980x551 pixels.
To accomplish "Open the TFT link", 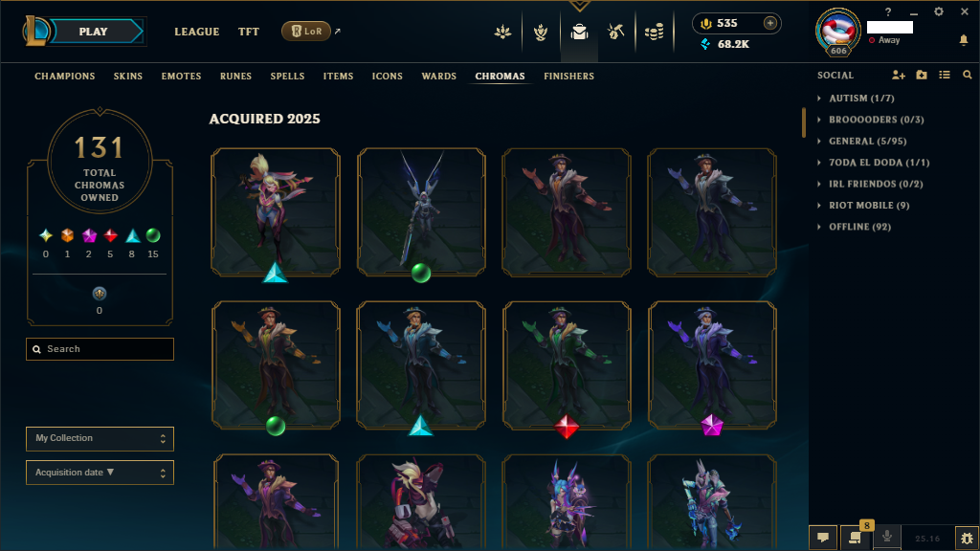I will [x=248, y=32].
